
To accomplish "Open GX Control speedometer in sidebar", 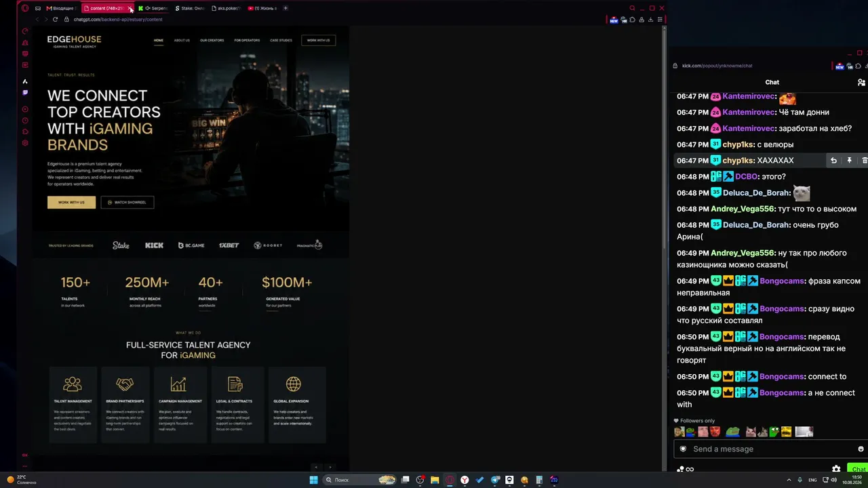I will point(25,31).
